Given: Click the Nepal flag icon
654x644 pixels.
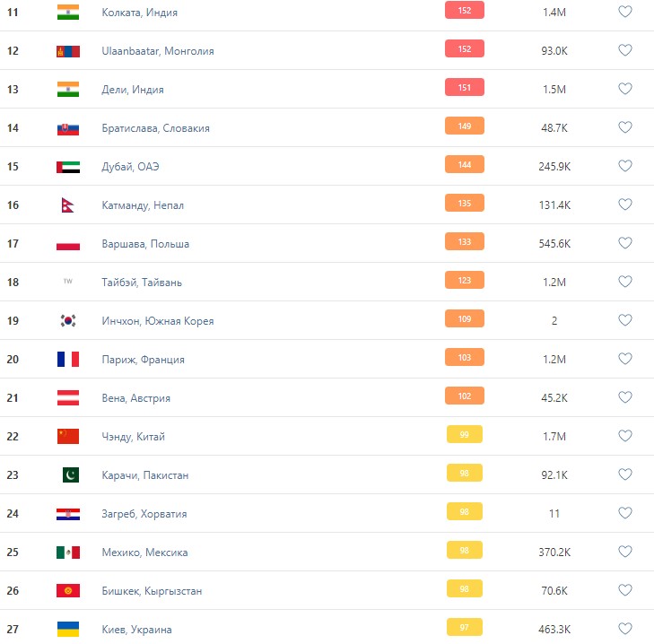Looking at the screenshot, I should point(67,205).
